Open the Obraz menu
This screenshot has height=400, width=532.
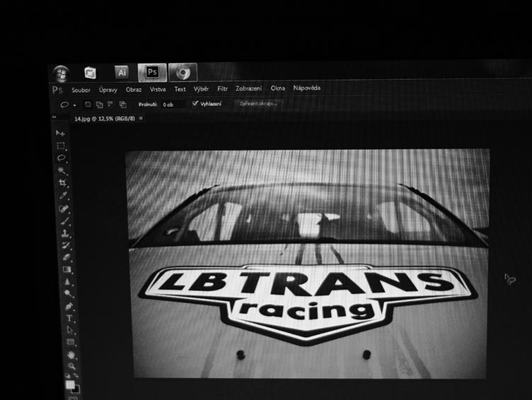coord(133,90)
